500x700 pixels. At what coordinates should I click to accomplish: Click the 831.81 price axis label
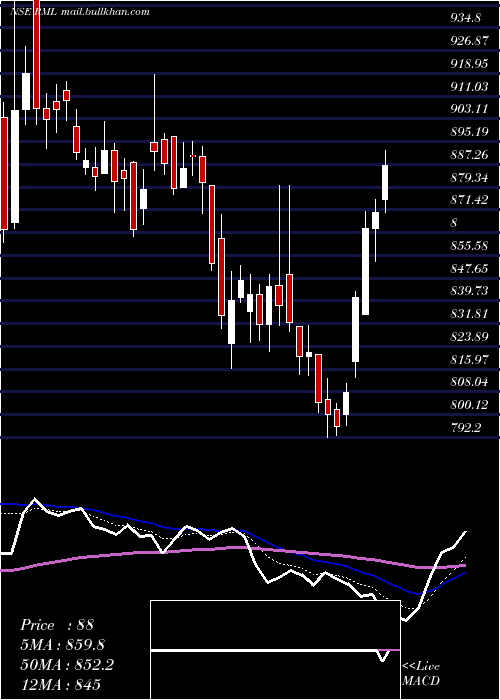pos(469,314)
